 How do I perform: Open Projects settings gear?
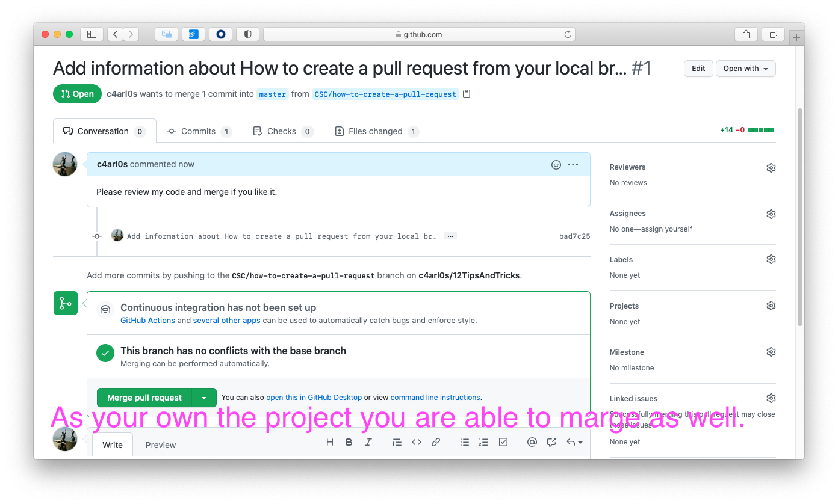[x=771, y=306]
